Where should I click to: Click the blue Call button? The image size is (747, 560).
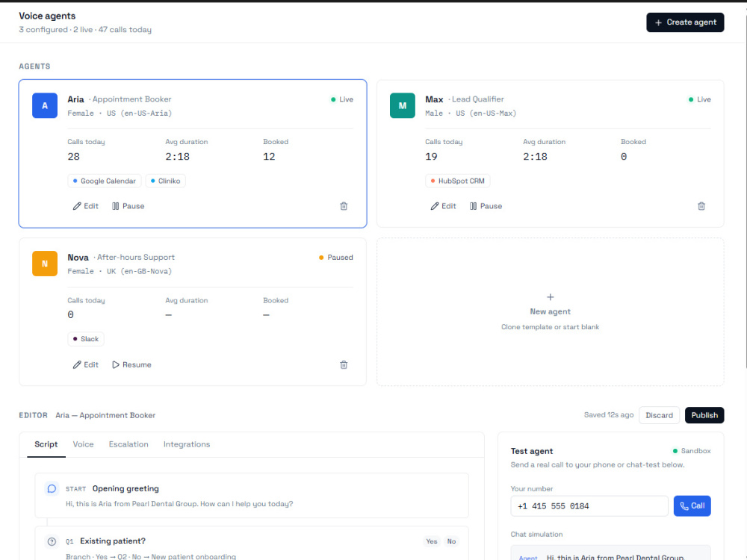[x=692, y=506]
